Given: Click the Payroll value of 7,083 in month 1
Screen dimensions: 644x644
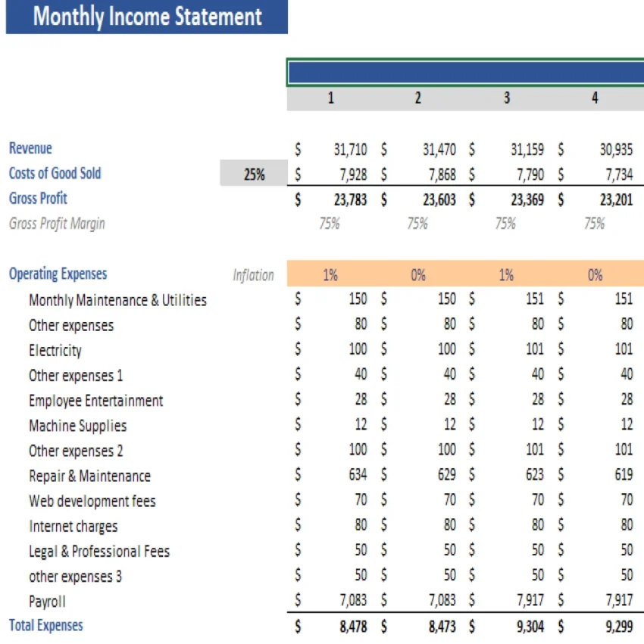Looking at the screenshot, I should (x=352, y=601).
